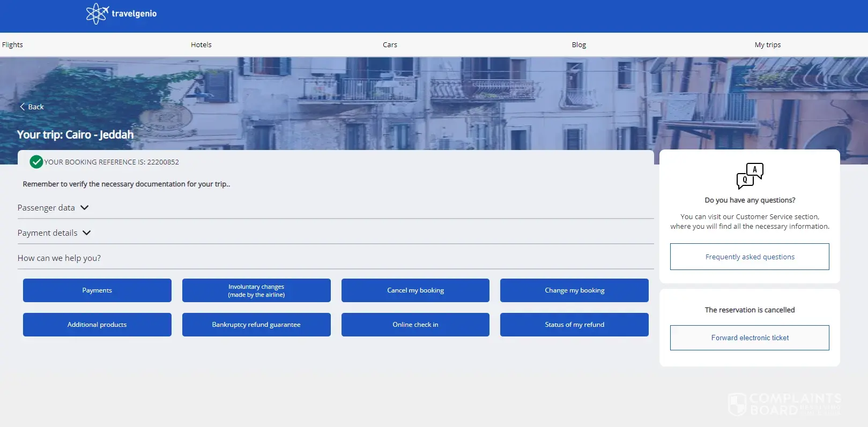Visit the Blog page

[578, 45]
